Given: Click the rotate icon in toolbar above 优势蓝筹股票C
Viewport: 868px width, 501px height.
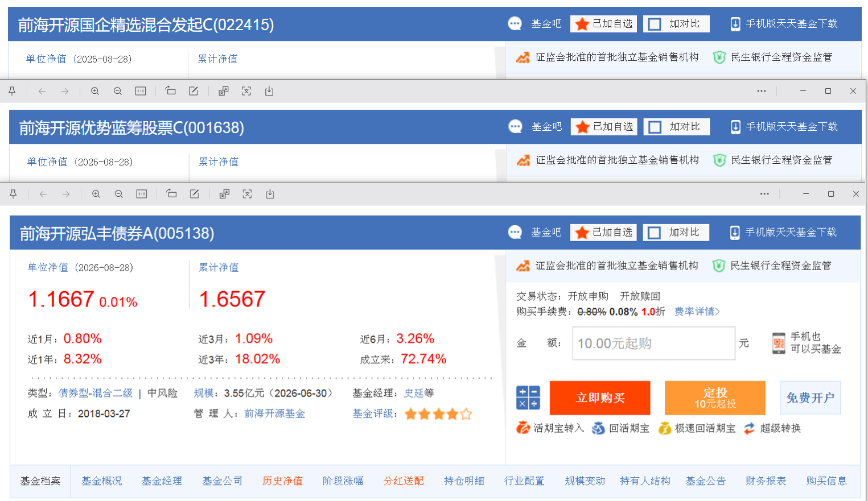Looking at the screenshot, I should [170, 91].
